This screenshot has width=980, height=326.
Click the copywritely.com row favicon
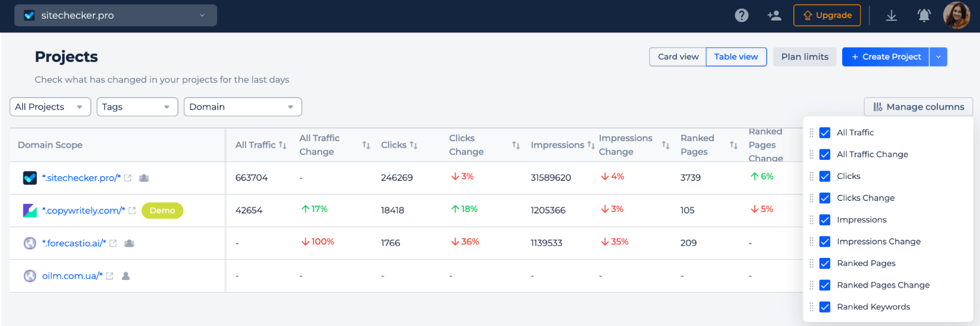(x=30, y=210)
